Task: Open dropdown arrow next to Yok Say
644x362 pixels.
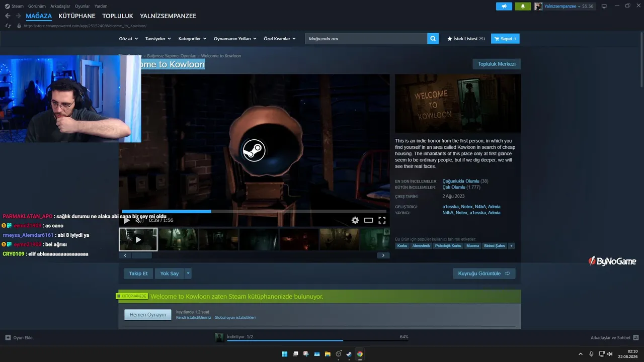Action: pyautogui.click(x=188, y=274)
